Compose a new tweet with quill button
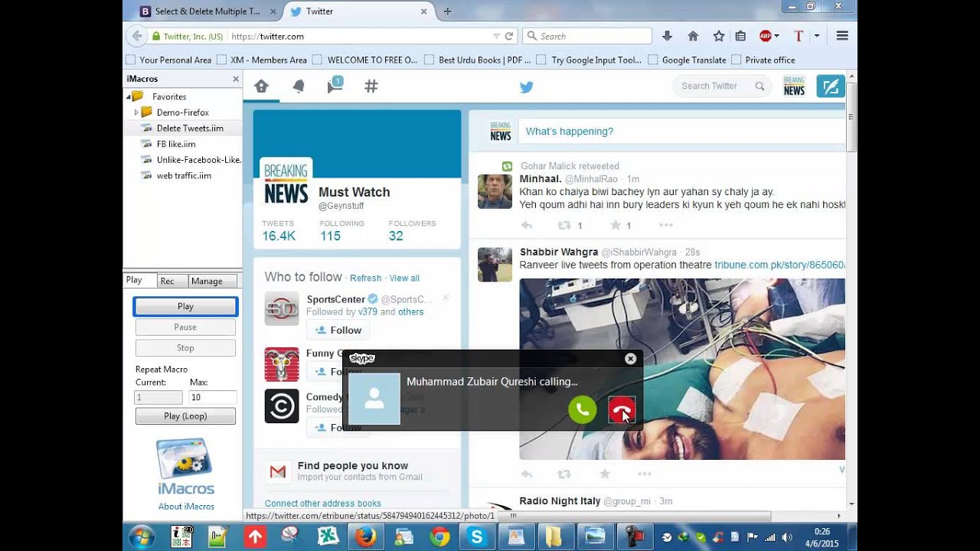980x551 pixels. (x=831, y=86)
